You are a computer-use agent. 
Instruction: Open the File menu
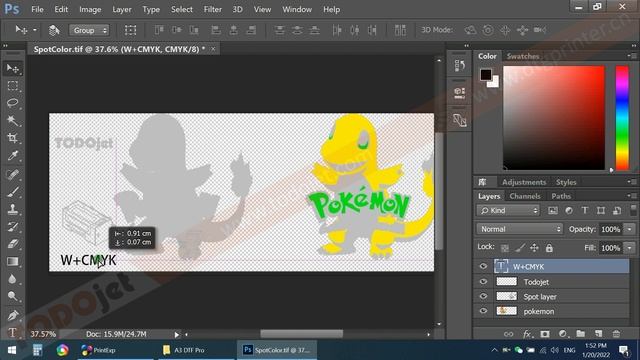pyautogui.click(x=37, y=9)
